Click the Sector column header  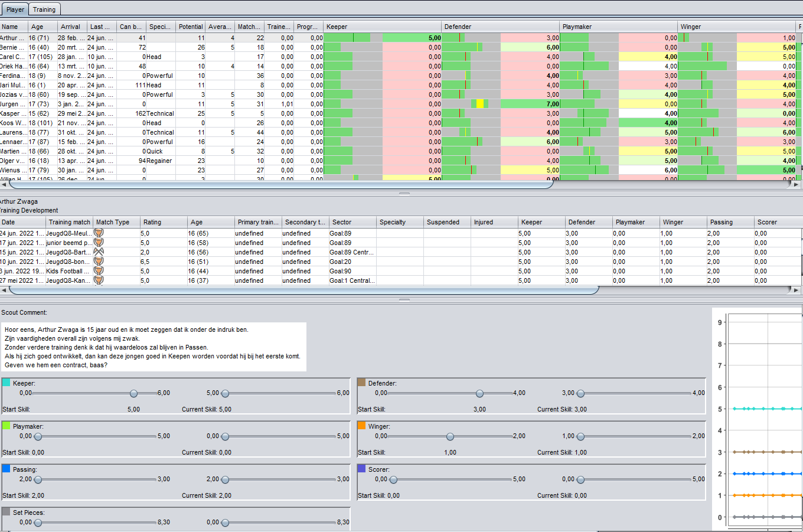[352, 222]
